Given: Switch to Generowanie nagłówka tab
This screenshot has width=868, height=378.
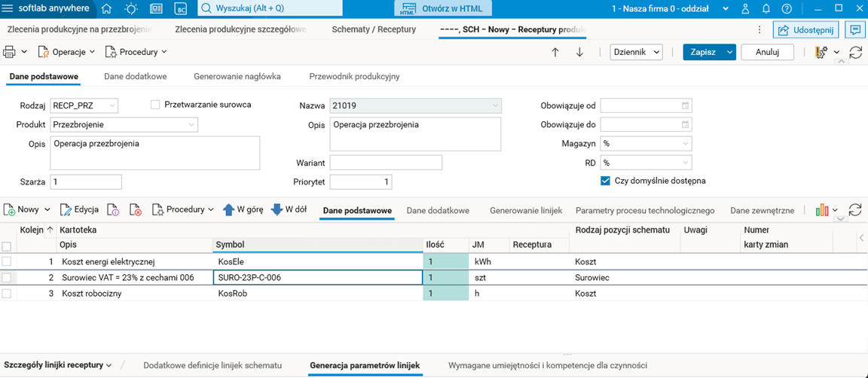Looking at the screenshot, I should (237, 77).
